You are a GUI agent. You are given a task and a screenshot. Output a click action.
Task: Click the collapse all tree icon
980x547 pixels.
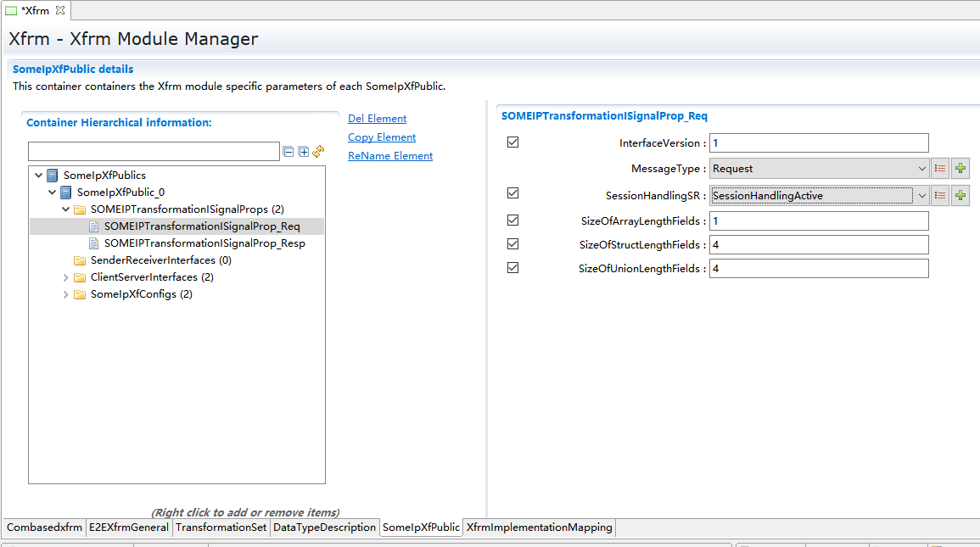[288, 152]
